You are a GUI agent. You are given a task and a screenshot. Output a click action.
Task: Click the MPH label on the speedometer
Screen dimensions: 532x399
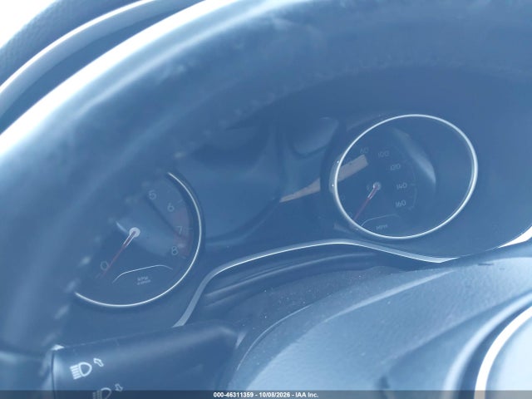382,226
